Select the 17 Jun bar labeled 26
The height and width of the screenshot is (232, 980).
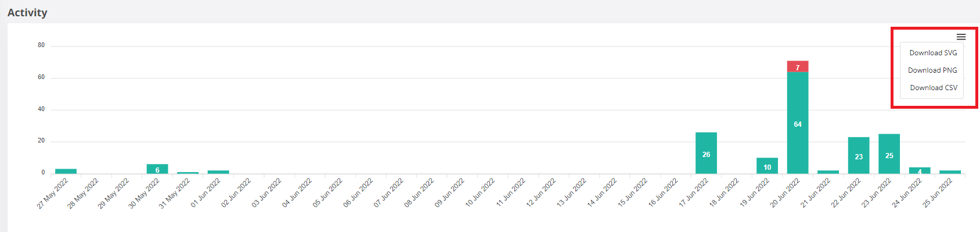(706, 153)
